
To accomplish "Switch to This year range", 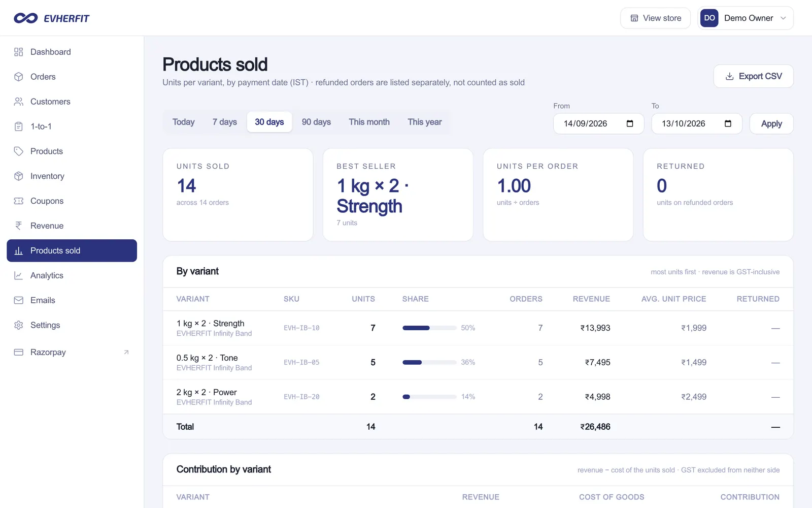I will coord(424,122).
